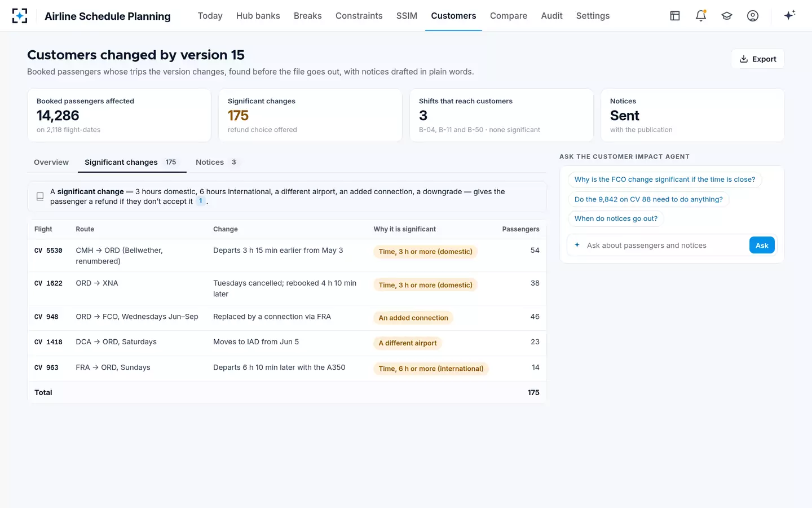
Task: Focus the Ask about passengers and notices field
Action: (x=665, y=246)
